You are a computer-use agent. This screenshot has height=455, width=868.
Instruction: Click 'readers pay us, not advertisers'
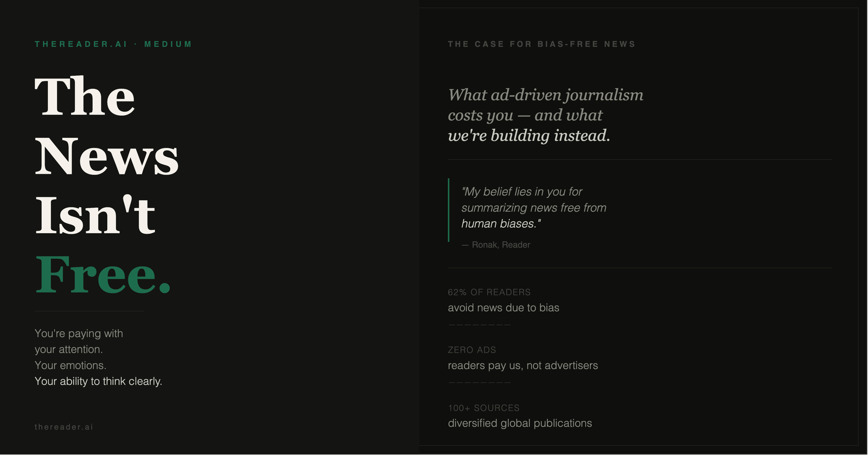pyautogui.click(x=523, y=366)
